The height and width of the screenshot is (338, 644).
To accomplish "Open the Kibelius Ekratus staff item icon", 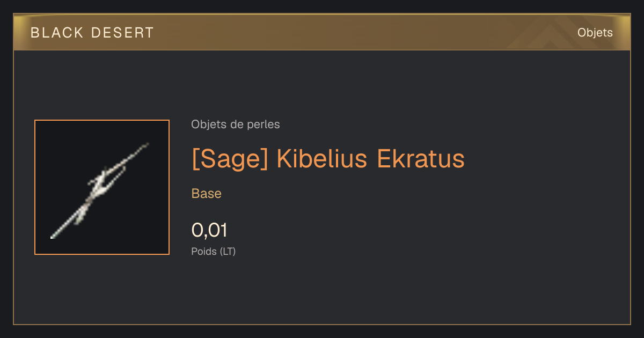I will point(102,187).
